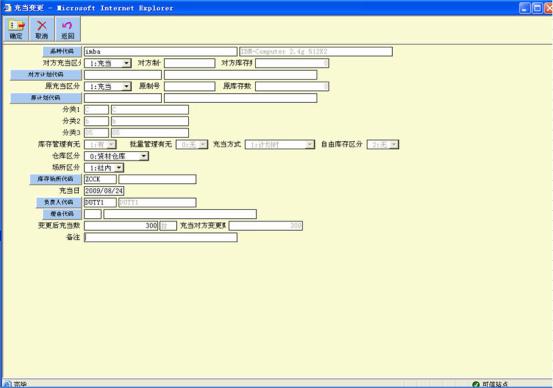The width and height of the screenshot is (553, 388).
Task: Open the 批量管理有无 dropdown
Action: (x=203, y=145)
